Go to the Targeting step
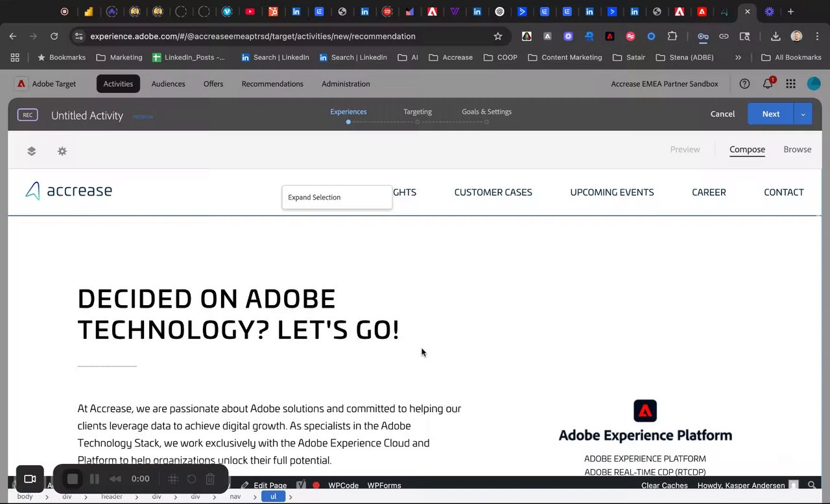This screenshot has width=830, height=504. (x=418, y=111)
